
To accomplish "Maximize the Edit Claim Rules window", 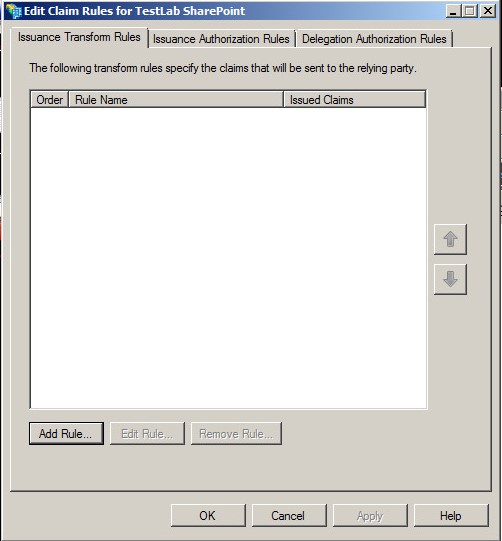I will point(470,11).
